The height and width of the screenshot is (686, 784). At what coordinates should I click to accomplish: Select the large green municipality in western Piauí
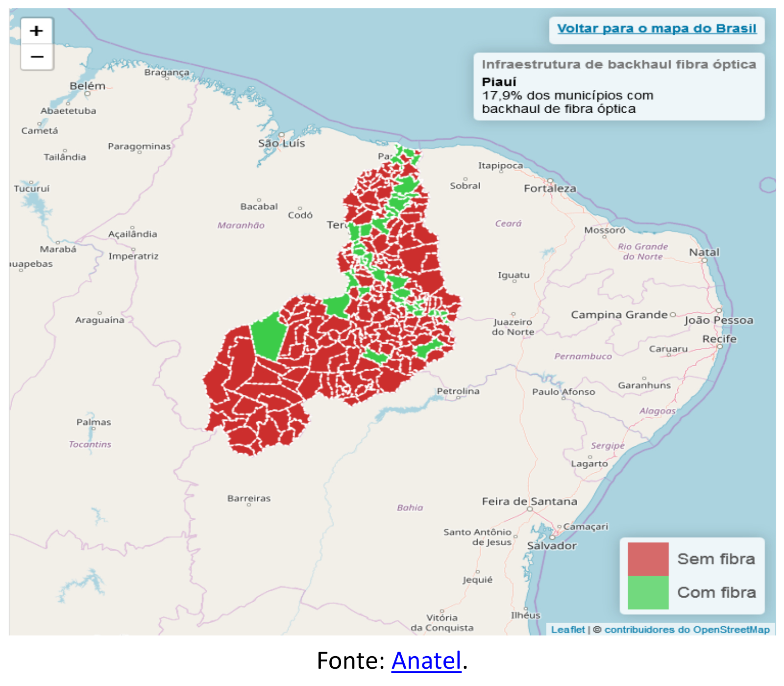coord(269,336)
